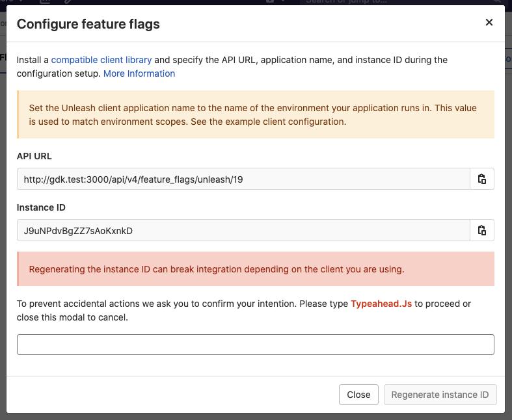Click the Configure feature flags heading

pos(88,24)
